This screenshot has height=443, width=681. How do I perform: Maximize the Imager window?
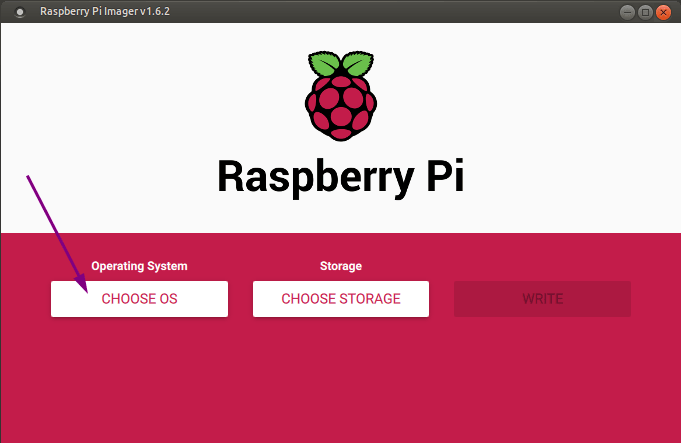click(645, 12)
